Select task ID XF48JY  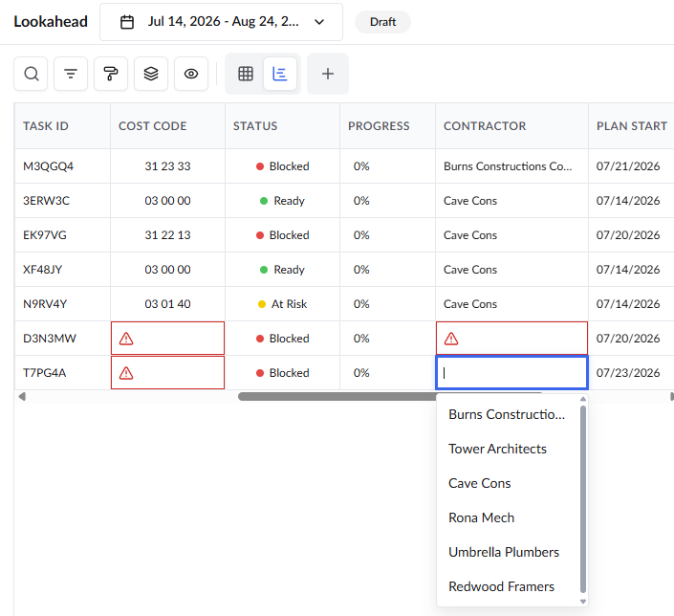pos(43,270)
